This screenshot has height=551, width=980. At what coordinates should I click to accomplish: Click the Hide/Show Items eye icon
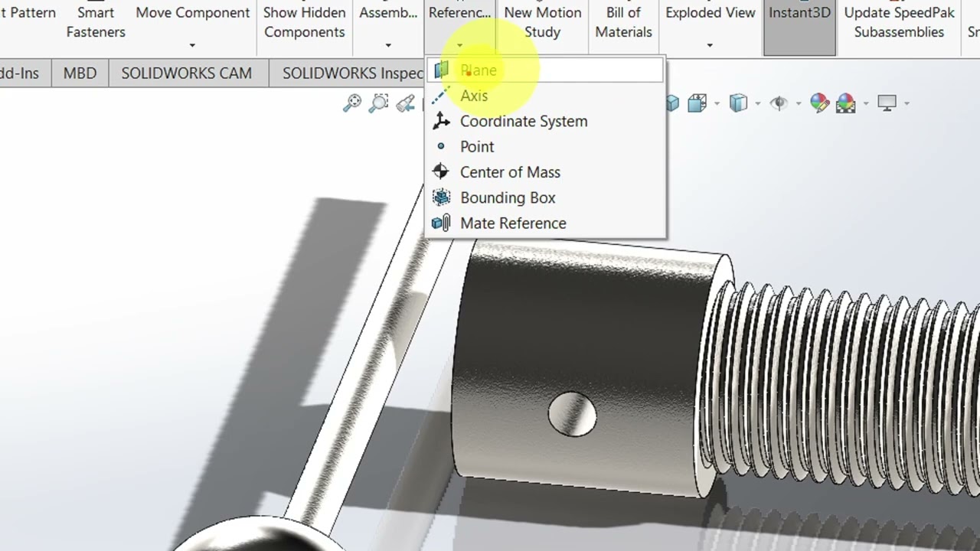tap(779, 103)
